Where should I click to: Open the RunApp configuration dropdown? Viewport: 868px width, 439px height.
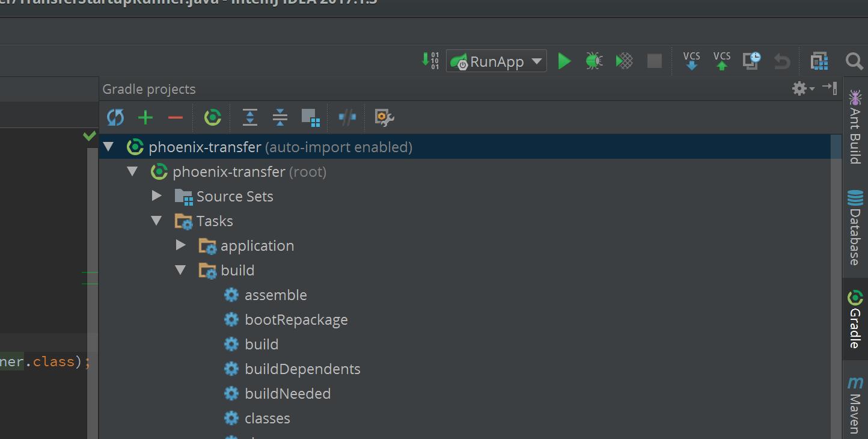[497, 61]
